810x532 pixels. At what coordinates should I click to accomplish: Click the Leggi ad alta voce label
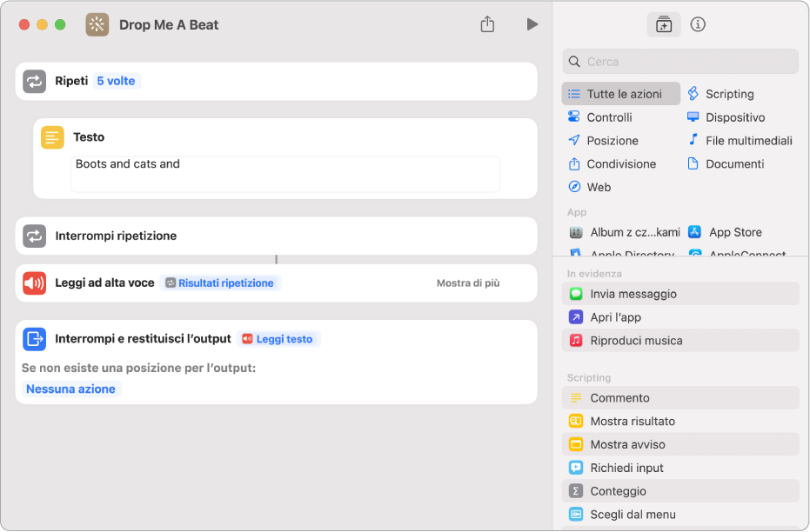(x=105, y=283)
